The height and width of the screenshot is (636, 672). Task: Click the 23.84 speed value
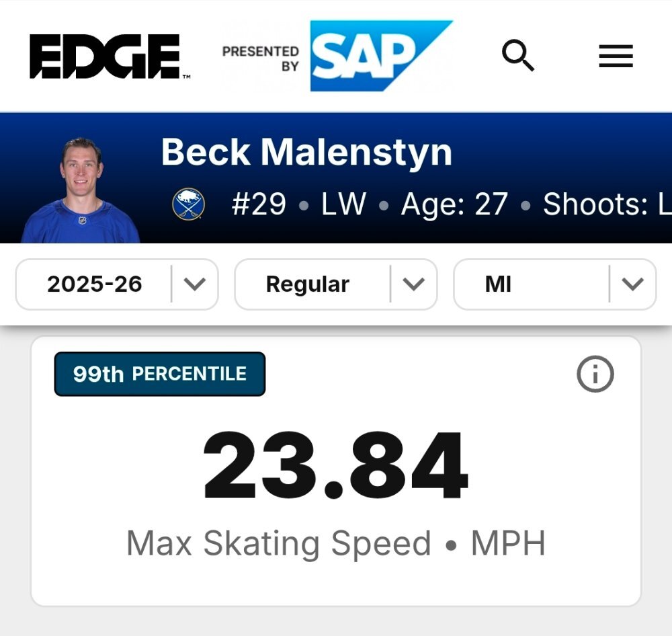[335, 467]
